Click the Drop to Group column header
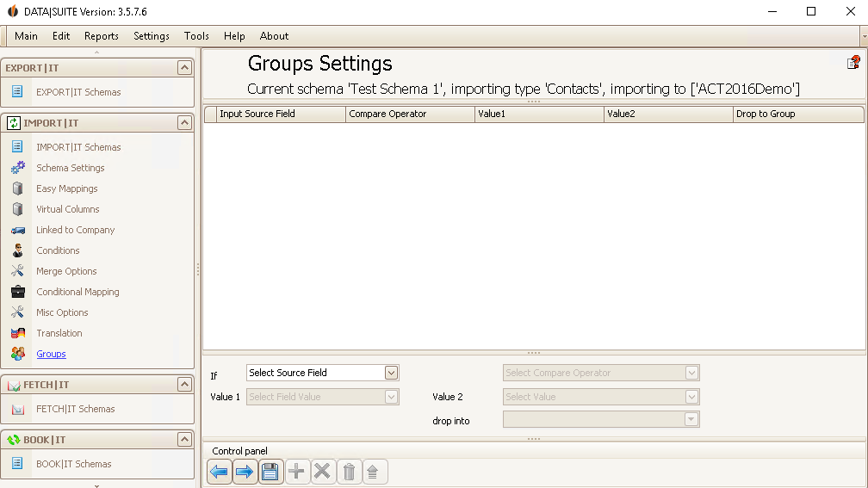 (797, 114)
